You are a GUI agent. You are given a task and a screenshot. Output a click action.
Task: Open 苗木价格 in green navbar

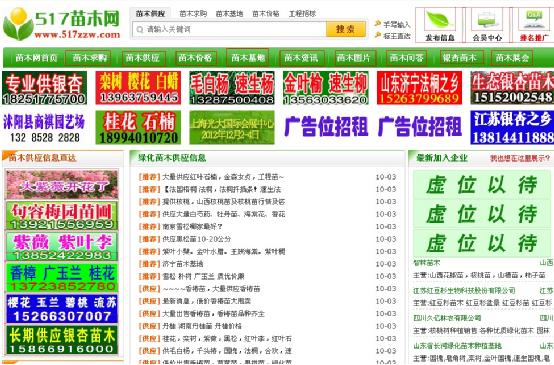click(195, 58)
